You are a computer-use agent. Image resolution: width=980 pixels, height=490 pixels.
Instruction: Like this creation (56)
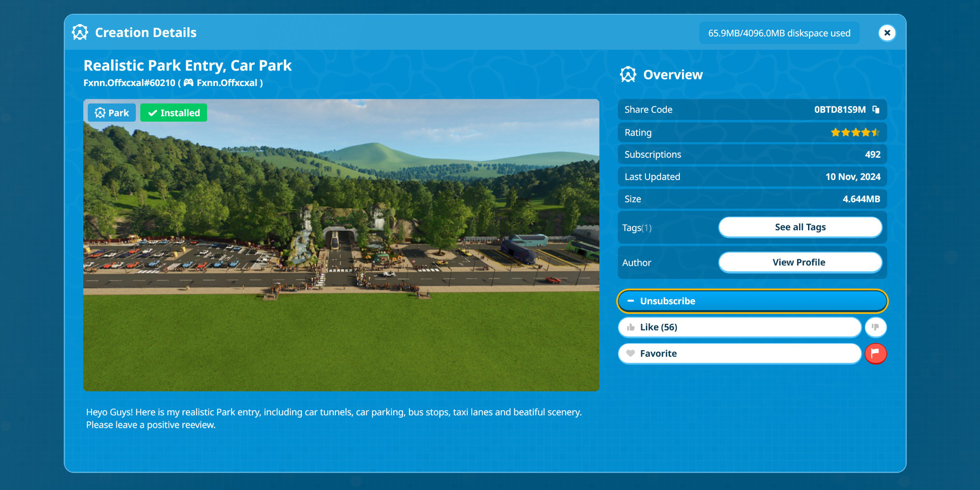click(739, 327)
